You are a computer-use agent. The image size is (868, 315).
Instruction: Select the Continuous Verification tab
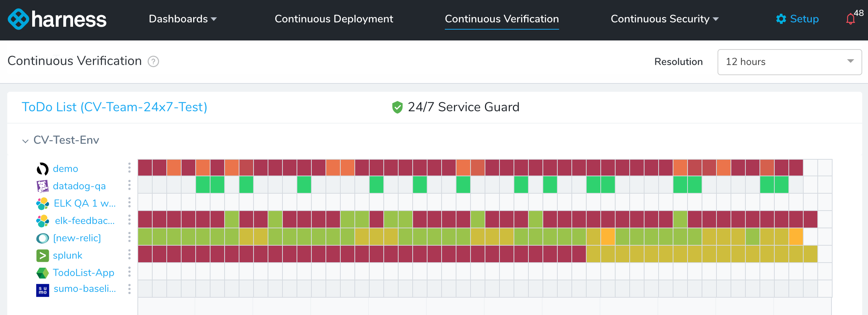(502, 19)
